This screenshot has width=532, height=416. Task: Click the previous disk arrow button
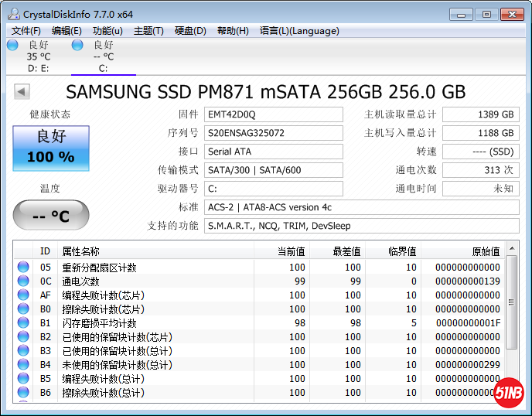click(22, 92)
